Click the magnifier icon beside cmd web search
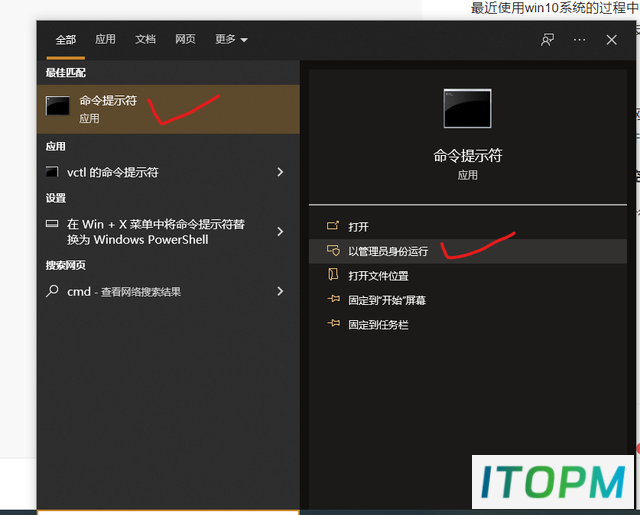The width and height of the screenshot is (640, 515). click(x=52, y=291)
